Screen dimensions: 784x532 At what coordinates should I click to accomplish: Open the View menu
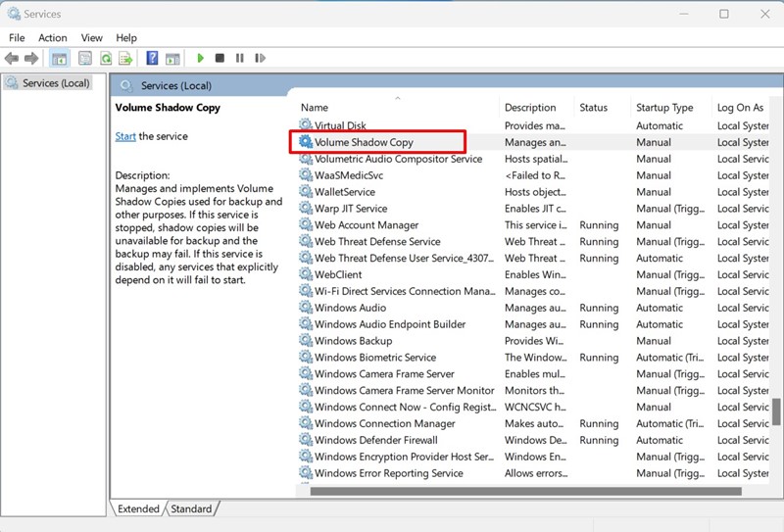(92, 37)
